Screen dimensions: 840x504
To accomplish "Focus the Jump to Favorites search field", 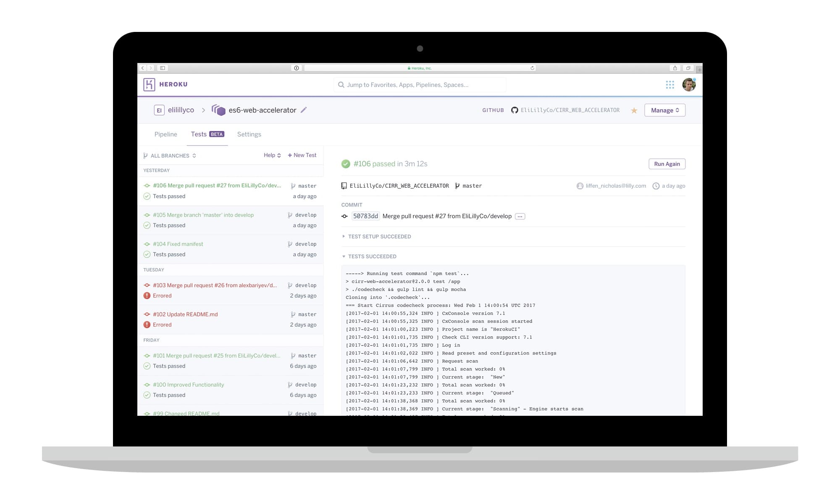I will pyautogui.click(x=420, y=85).
